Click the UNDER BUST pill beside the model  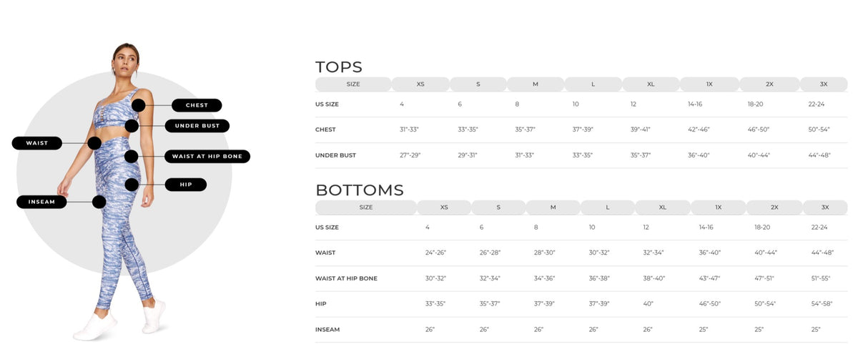point(197,126)
